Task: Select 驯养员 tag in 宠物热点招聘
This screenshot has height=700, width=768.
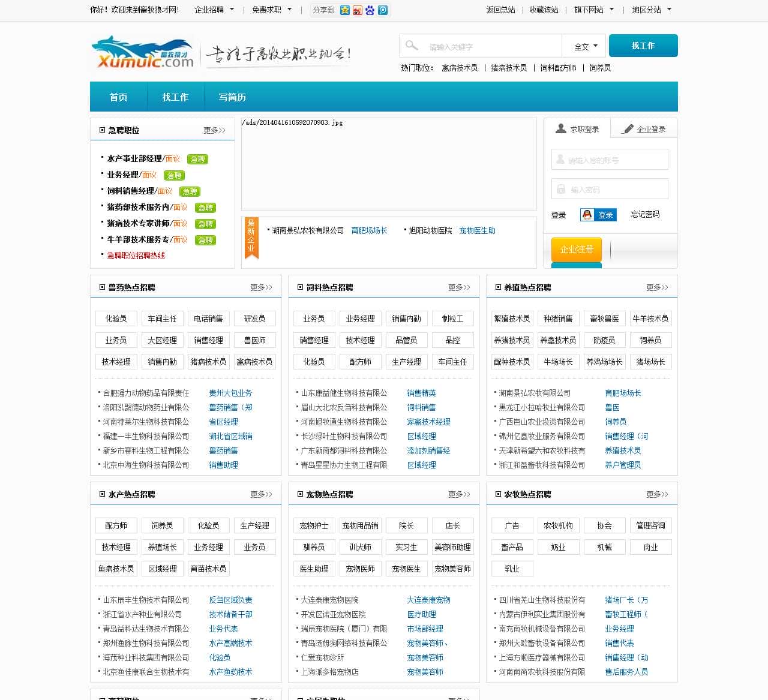Action: point(314,547)
